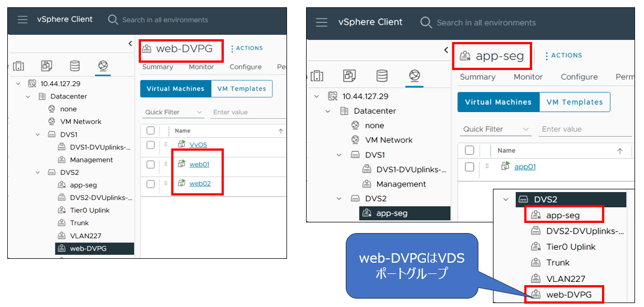Screen dimensions: 644x307
Task: Collapse DVS1 node in web-DVPG window
Action: coord(37,134)
